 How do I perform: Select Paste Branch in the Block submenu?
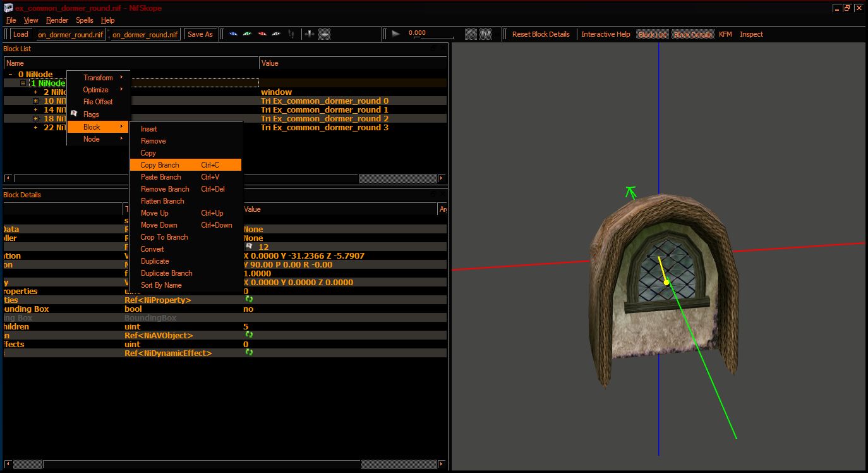click(186, 177)
